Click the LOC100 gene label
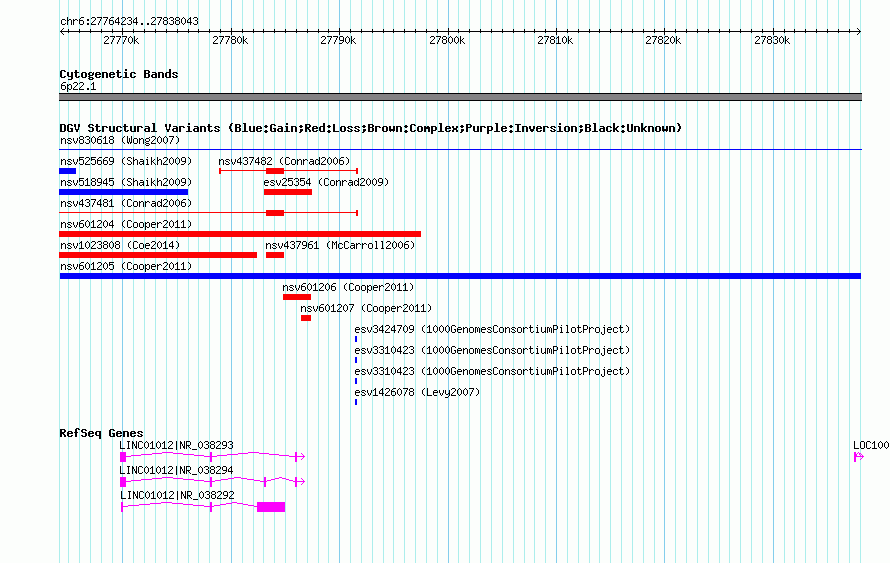The width and height of the screenshot is (890, 563). coord(871,445)
